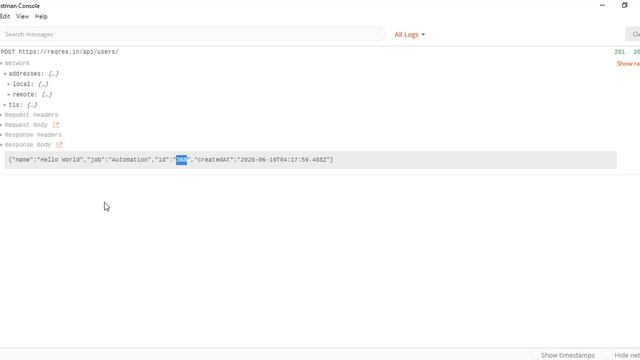The width and height of the screenshot is (640, 360).
Task: Minimize the Postman Console window
Action: click(602, 5)
